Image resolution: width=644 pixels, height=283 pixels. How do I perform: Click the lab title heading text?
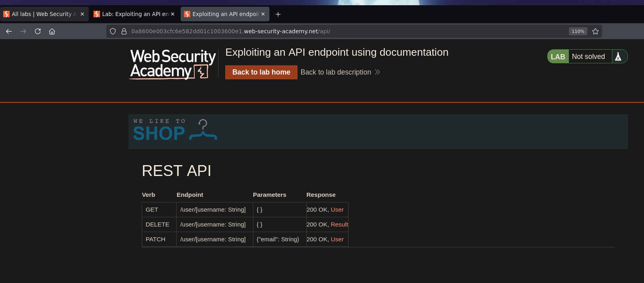pyautogui.click(x=337, y=52)
